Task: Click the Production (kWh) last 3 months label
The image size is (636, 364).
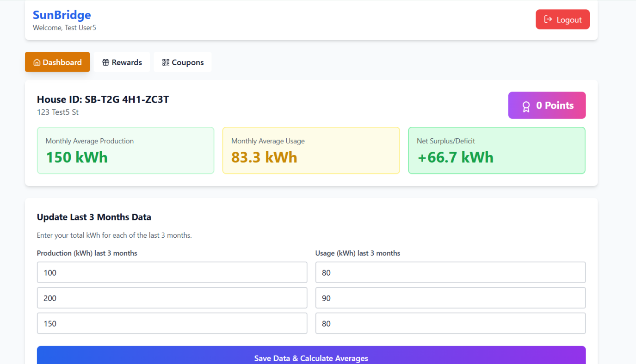Action: click(x=87, y=253)
